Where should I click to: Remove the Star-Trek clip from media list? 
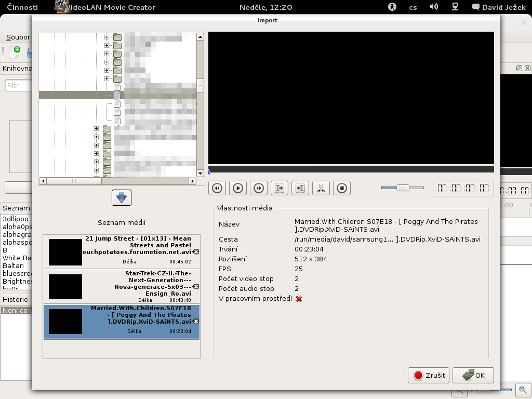click(x=196, y=287)
